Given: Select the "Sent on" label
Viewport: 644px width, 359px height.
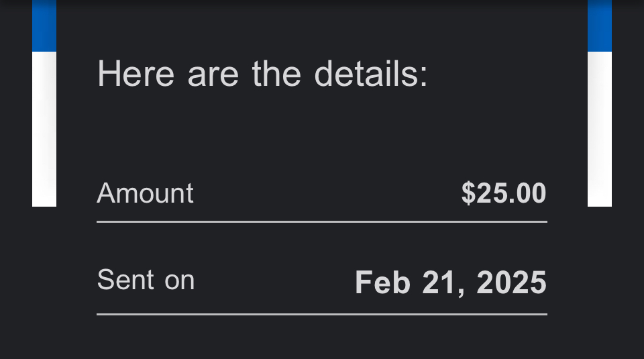Looking at the screenshot, I should [x=146, y=280].
